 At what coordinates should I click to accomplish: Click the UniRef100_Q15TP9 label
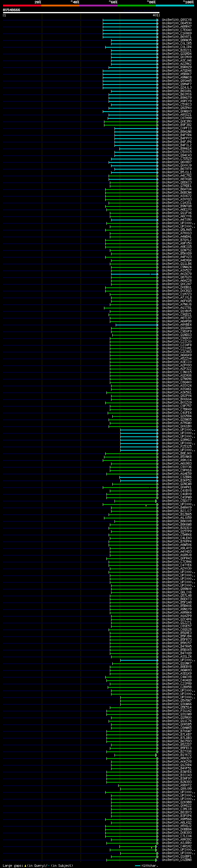(177, 531)
